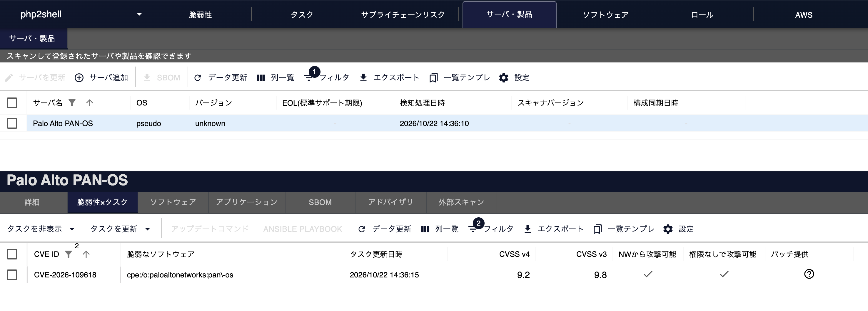Image resolution: width=868 pixels, height=311 pixels.
Task: Open the タスクを更新 dropdown
Action: point(120,229)
